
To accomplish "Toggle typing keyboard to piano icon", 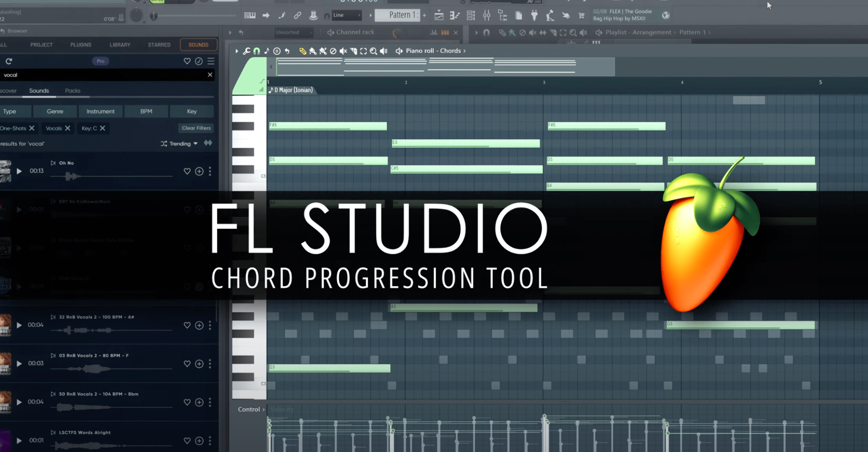I will pos(250,15).
